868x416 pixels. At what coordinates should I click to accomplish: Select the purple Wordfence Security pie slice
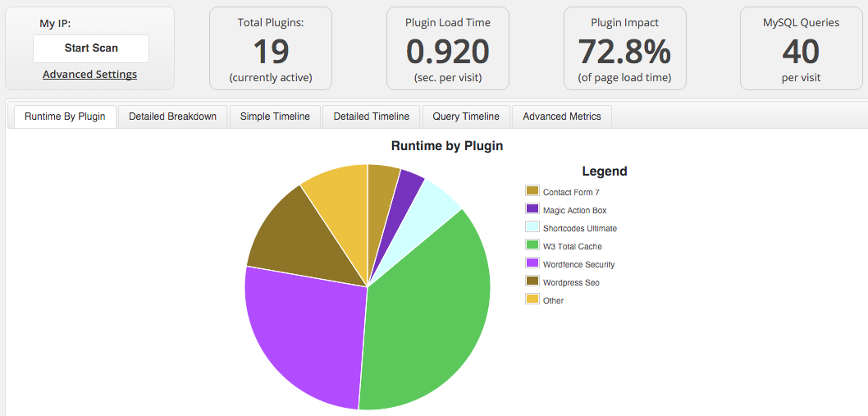[304, 338]
